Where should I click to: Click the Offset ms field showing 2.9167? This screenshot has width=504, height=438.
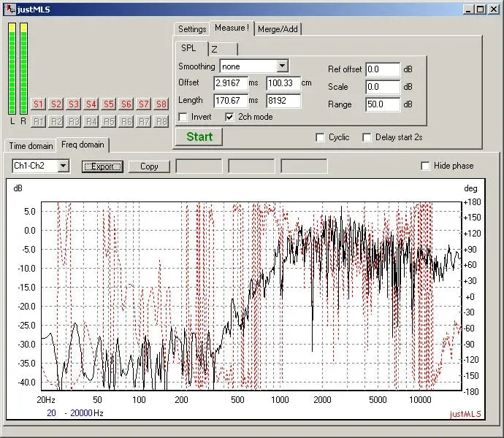click(x=231, y=83)
